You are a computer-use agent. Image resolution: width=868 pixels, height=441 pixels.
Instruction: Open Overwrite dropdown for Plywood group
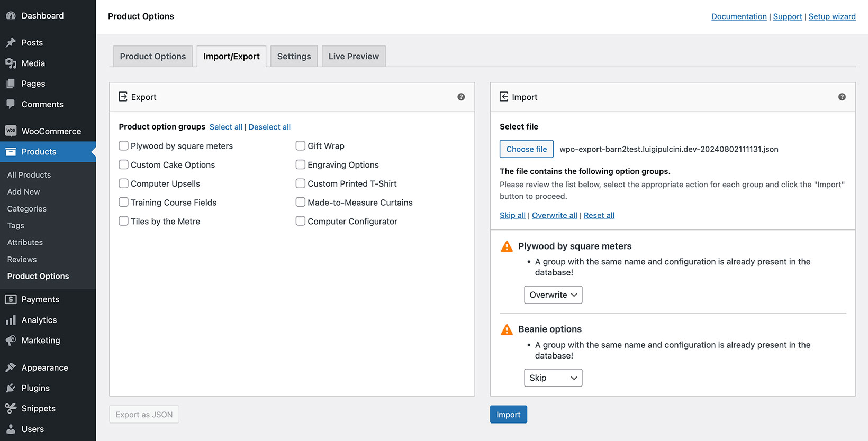[553, 295]
